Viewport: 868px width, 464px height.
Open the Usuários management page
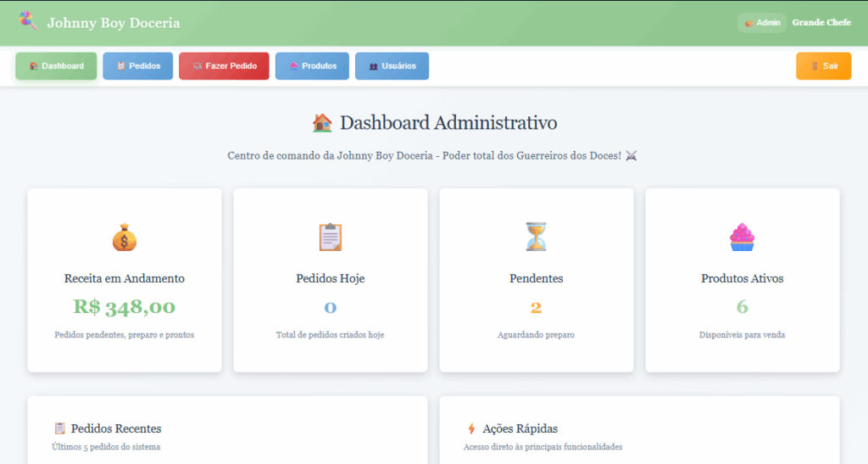click(392, 66)
